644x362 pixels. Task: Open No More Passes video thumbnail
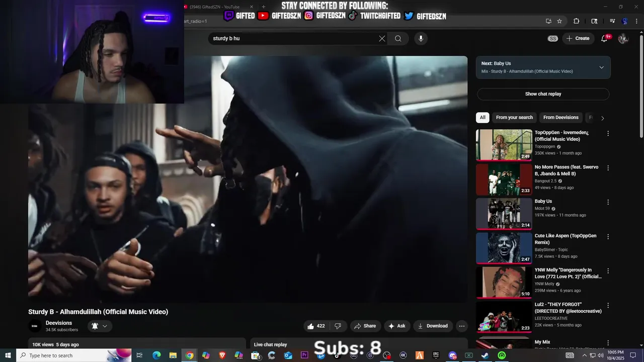(x=504, y=179)
